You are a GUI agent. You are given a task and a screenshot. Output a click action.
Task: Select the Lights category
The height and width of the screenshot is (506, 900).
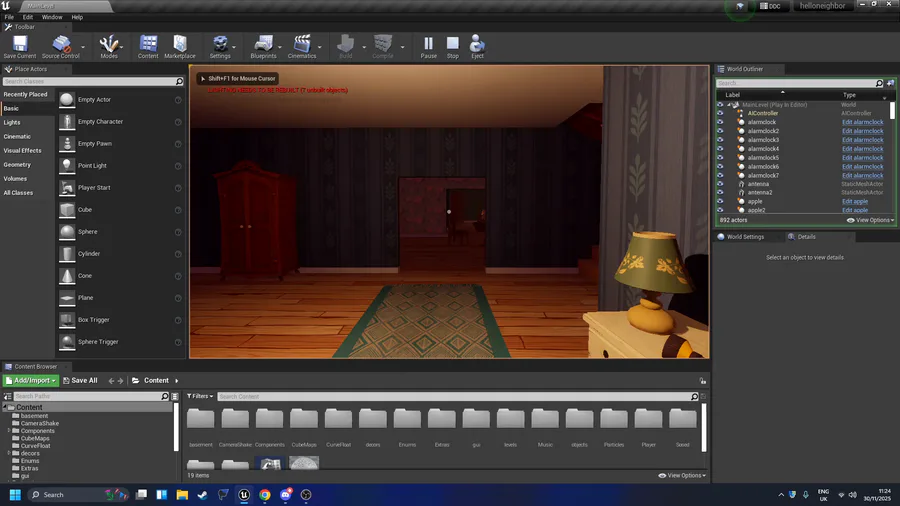[12, 123]
